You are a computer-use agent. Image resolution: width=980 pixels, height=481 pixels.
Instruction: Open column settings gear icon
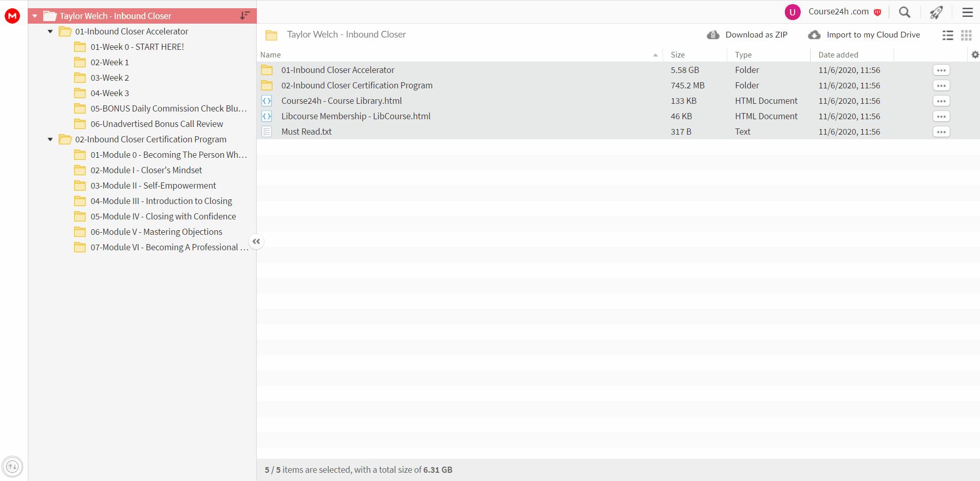tap(975, 54)
